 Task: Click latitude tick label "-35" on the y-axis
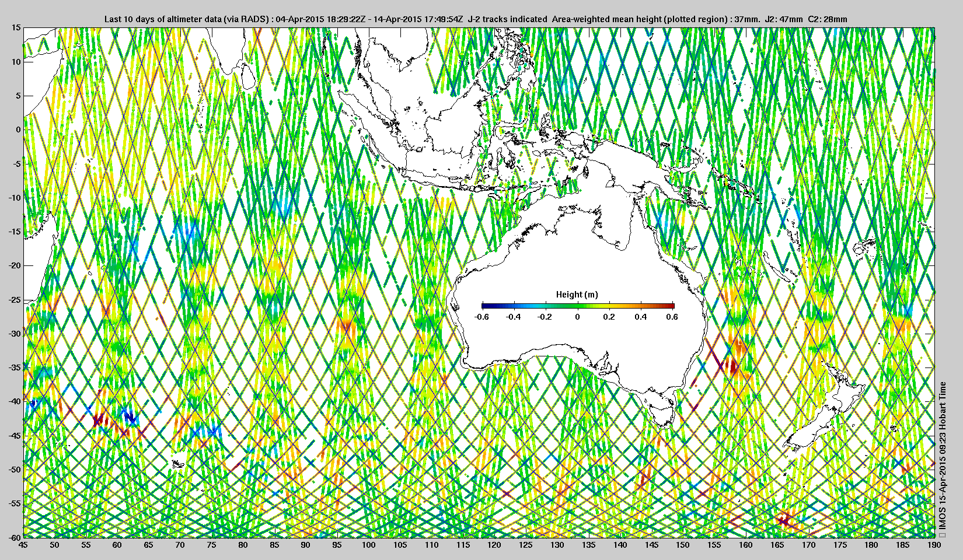15,367
